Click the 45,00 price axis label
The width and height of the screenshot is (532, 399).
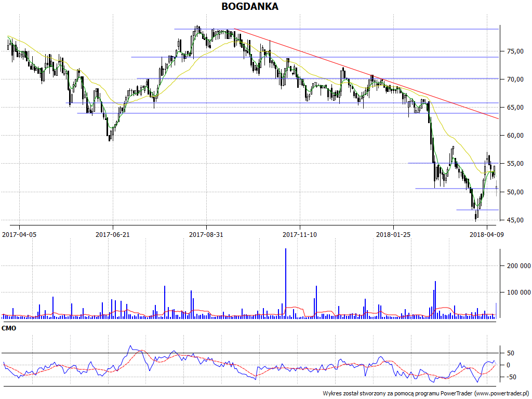pyautogui.click(x=515, y=220)
